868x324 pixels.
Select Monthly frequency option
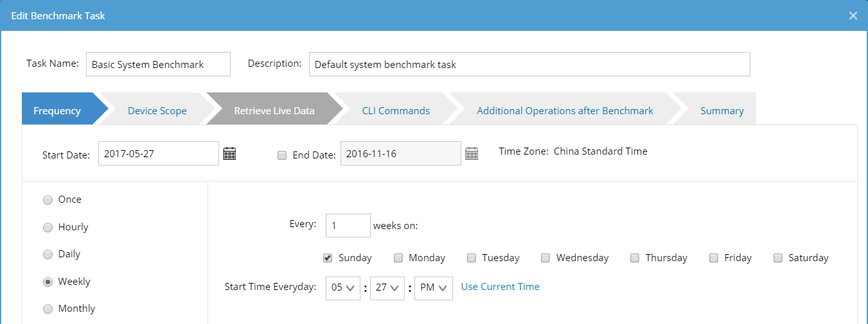[x=48, y=309]
